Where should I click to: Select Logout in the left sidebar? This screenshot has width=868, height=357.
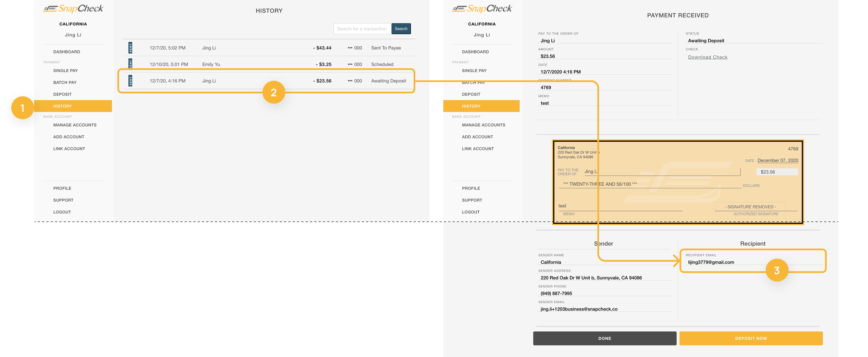point(62,212)
